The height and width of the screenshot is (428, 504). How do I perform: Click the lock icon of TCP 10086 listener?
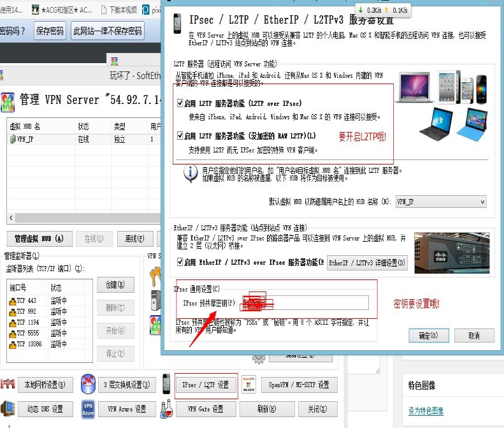click(13, 345)
